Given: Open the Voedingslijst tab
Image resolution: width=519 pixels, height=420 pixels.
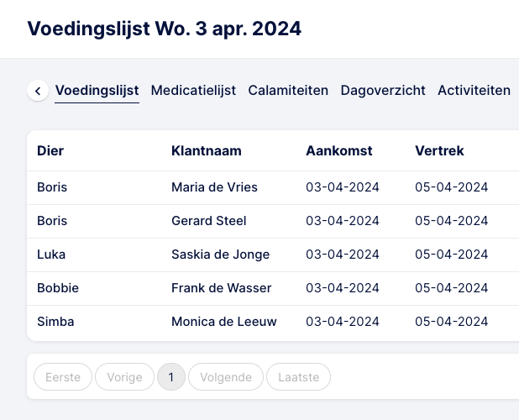Looking at the screenshot, I should [97, 91].
